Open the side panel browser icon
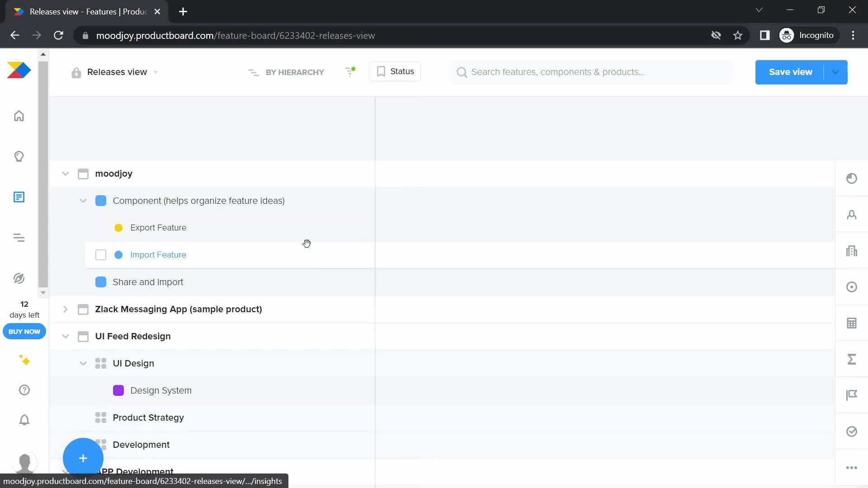This screenshot has height=488, width=868. (764, 35)
